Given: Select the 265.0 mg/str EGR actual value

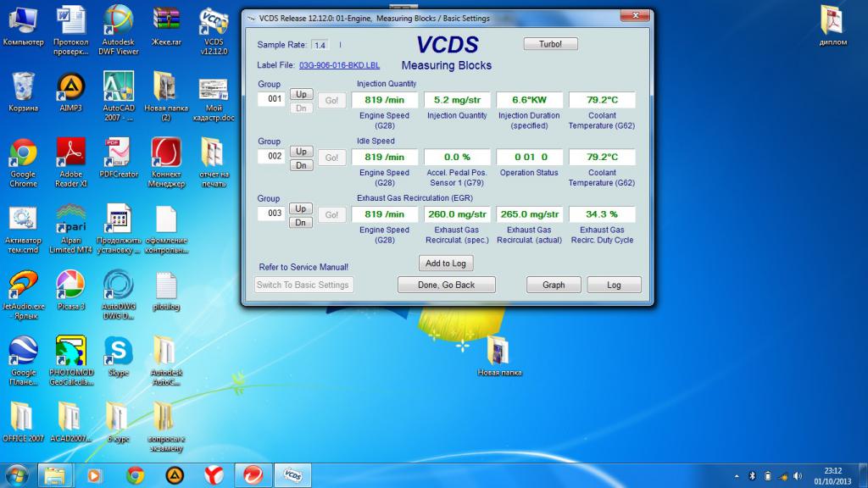Looking at the screenshot, I should [529, 214].
